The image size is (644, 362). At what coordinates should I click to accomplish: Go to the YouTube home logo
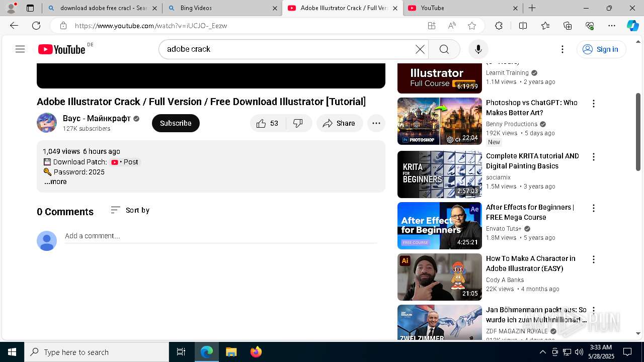(61, 49)
